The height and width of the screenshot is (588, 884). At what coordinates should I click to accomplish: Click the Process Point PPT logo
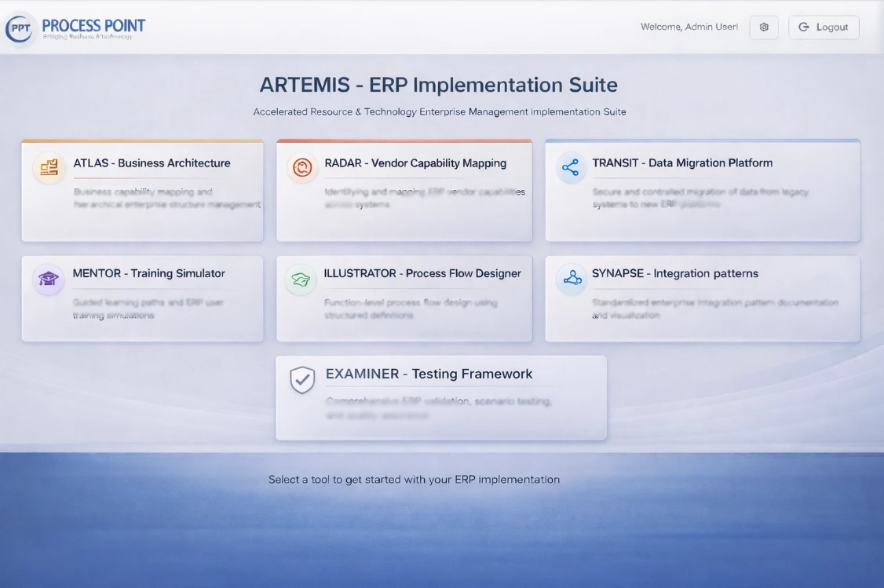click(20, 28)
